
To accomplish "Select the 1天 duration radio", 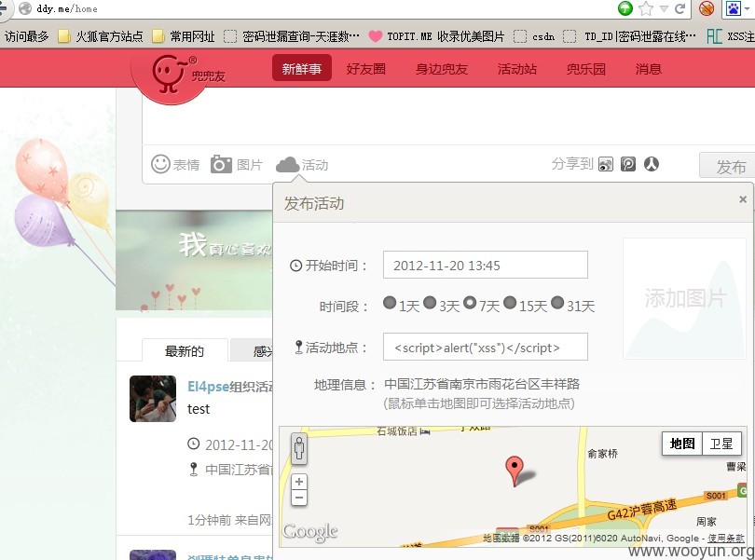I will click(x=390, y=303).
